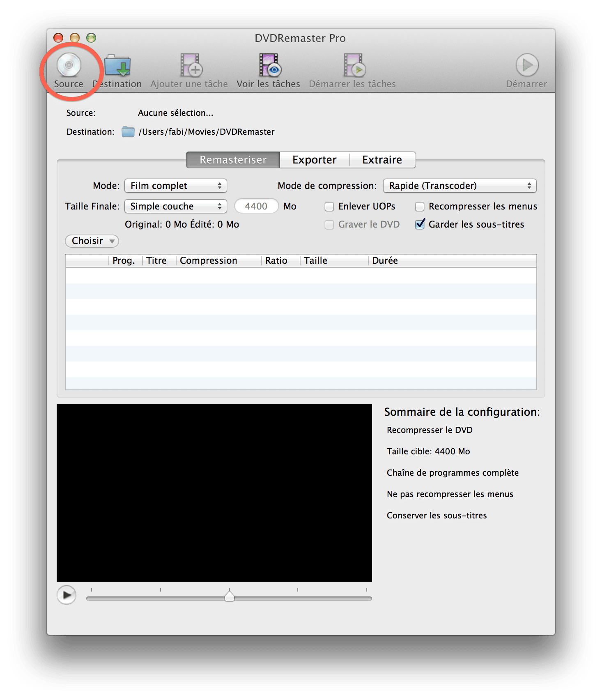
Task: Click the Prog. column header
Action: [125, 261]
